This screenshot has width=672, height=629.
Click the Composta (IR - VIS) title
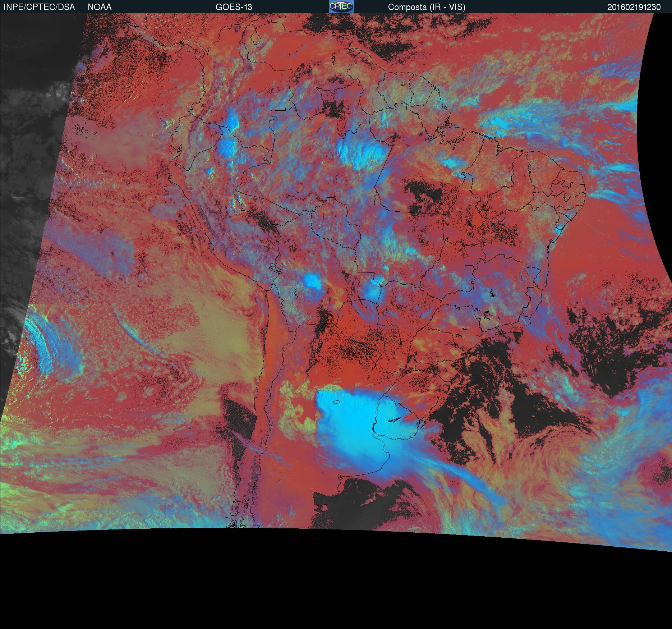[427, 7]
